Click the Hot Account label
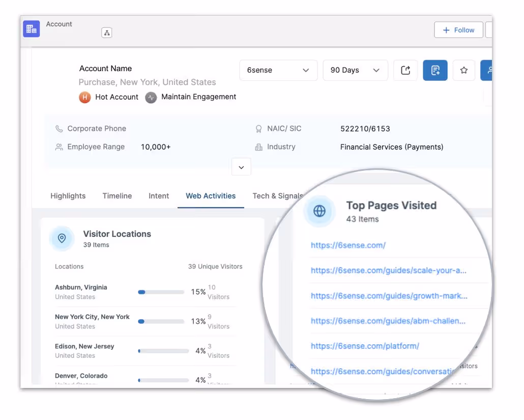The width and height of the screenshot is (524, 420). (117, 97)
